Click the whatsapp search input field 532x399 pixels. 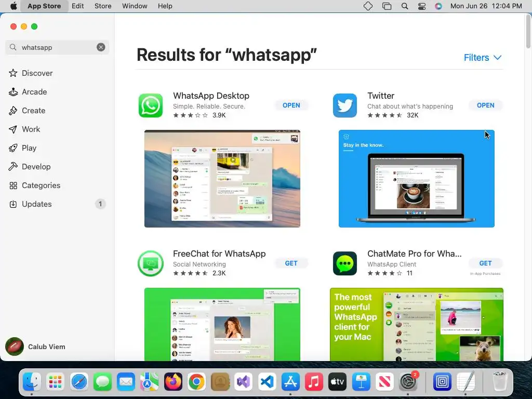(x=57, y=47)
